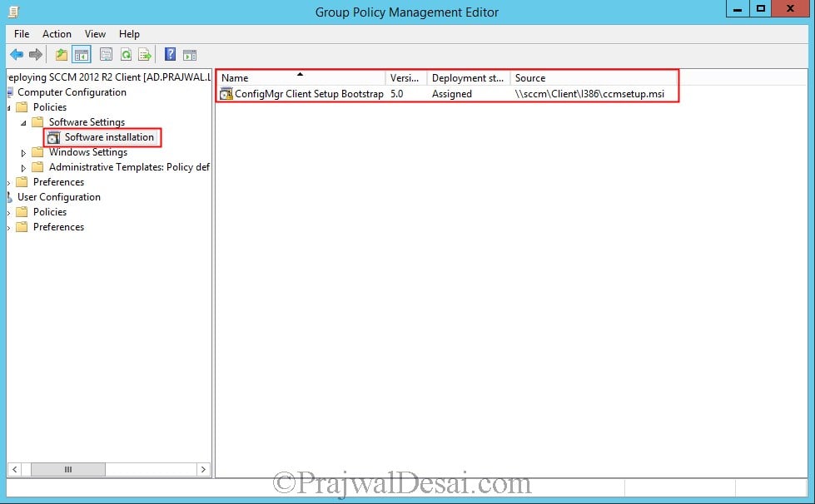Click the tree pane scroll right arrow

coord(203,469)
